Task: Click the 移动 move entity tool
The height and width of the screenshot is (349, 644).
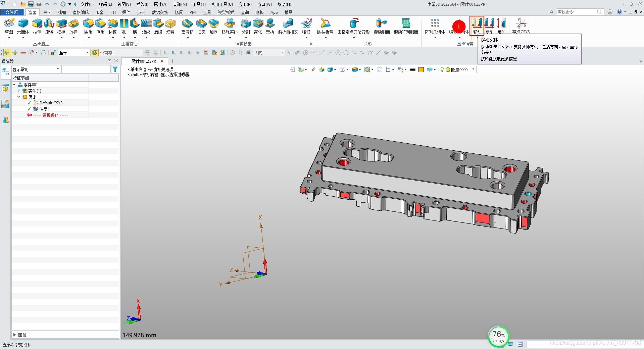Action: (x=477, y=26)
